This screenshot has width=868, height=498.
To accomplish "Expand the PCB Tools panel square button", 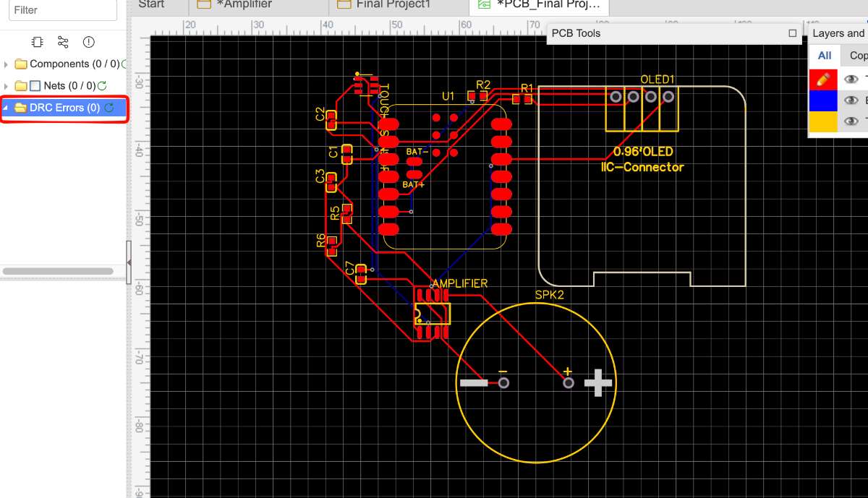I will tap(793, 33).
